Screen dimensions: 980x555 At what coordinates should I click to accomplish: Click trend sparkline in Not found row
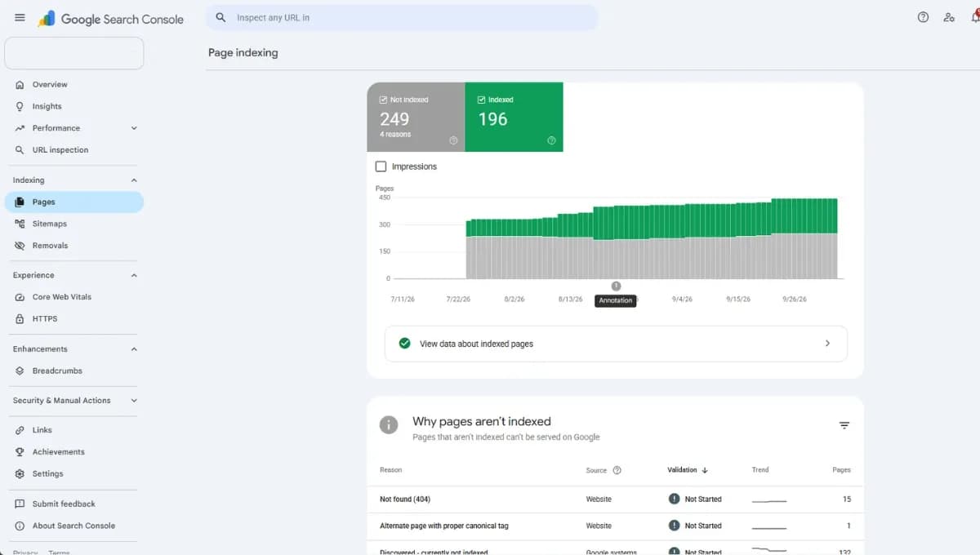(769, 500)
